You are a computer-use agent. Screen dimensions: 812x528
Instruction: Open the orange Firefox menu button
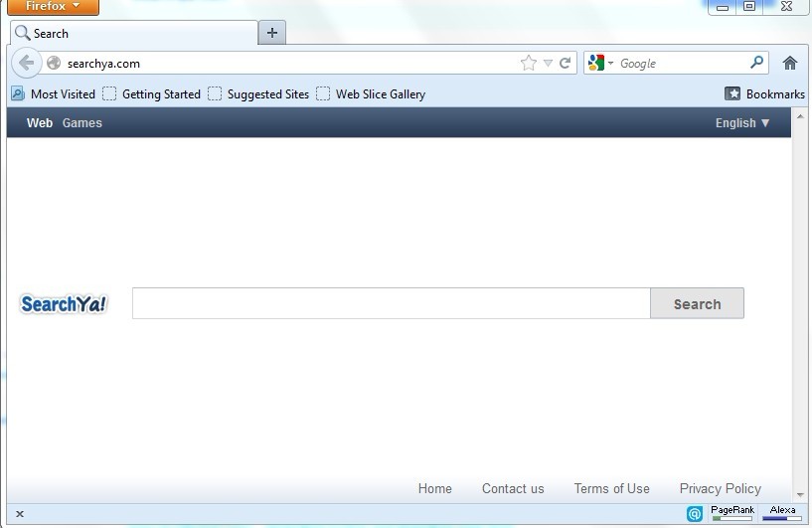[x=53, y=7]
